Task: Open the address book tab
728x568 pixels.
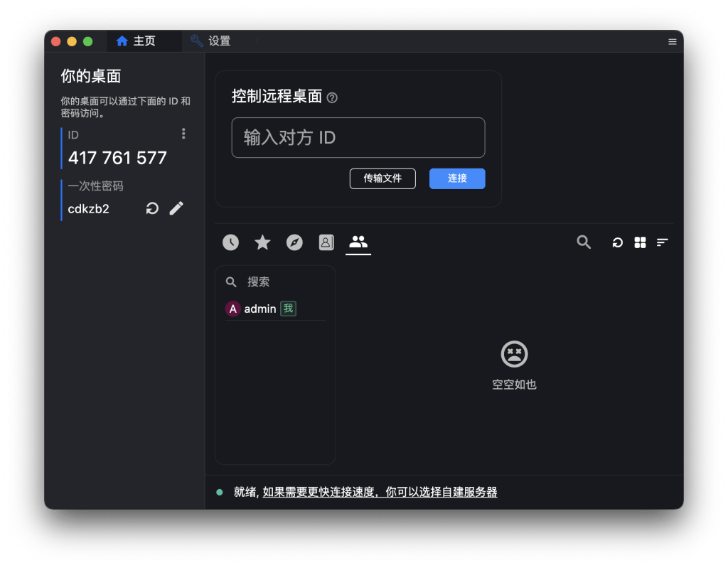Action: pos(326,242)
